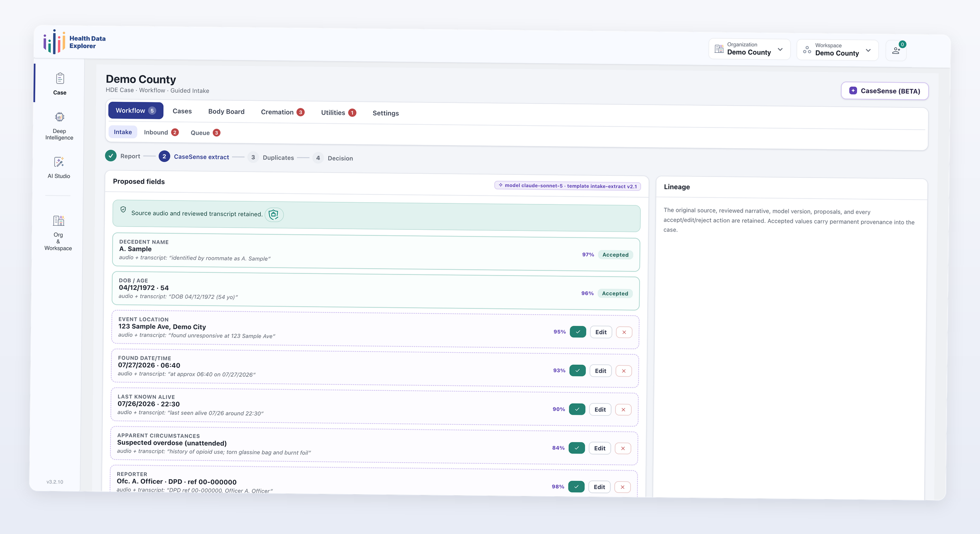
Task: Accept Last Known Alive value
Action: click(577, 409)
